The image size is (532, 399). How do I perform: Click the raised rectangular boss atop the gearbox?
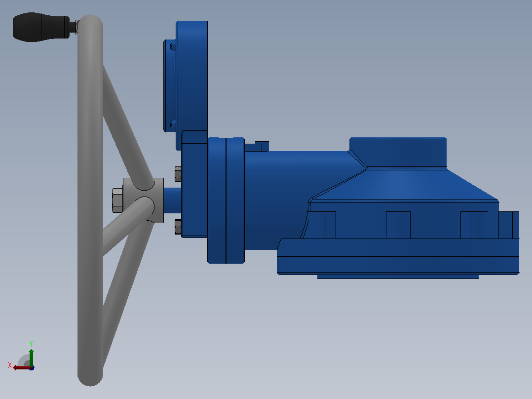point(398,152)
